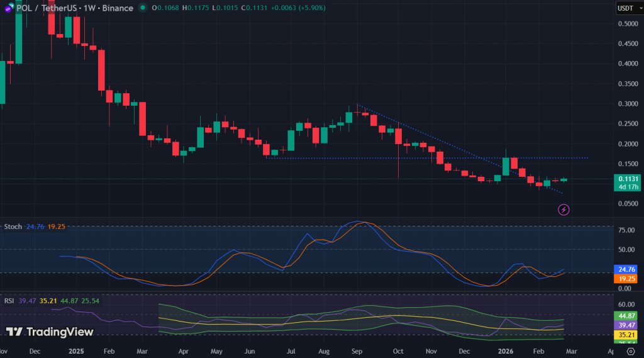This screenshot has width=644, height=358.
Task: Click the 2025 label on time axis
Action: point(76,351)
